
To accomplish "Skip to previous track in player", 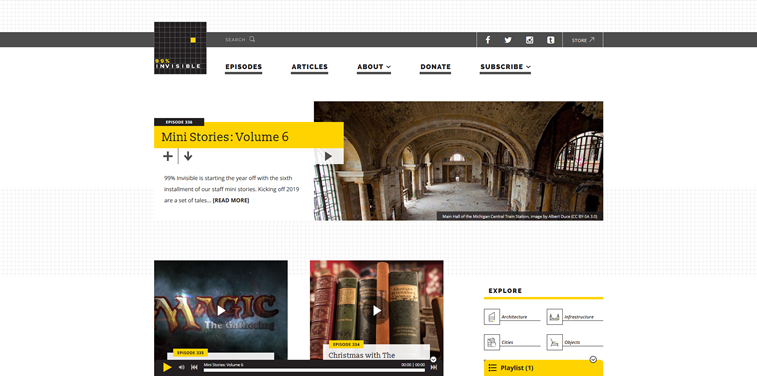I will 194,367.
